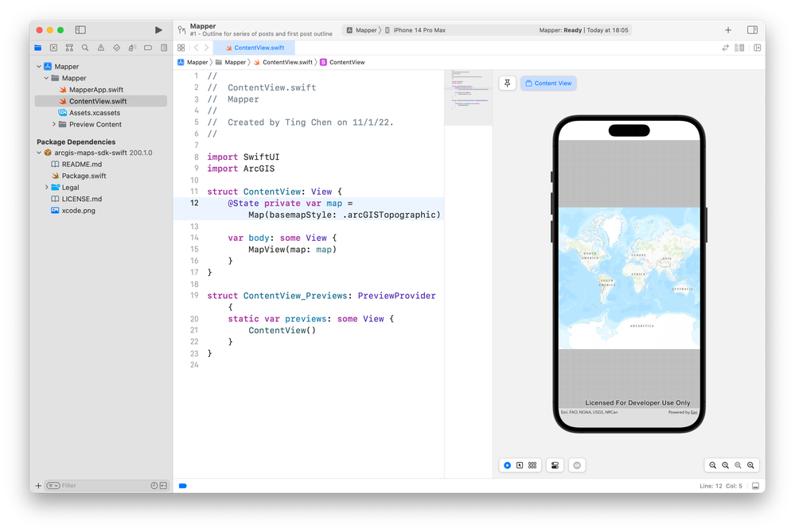Viewport: 795px width, 532px height.
Task: Open the Source Control navigator
Action: coord(54,48)
